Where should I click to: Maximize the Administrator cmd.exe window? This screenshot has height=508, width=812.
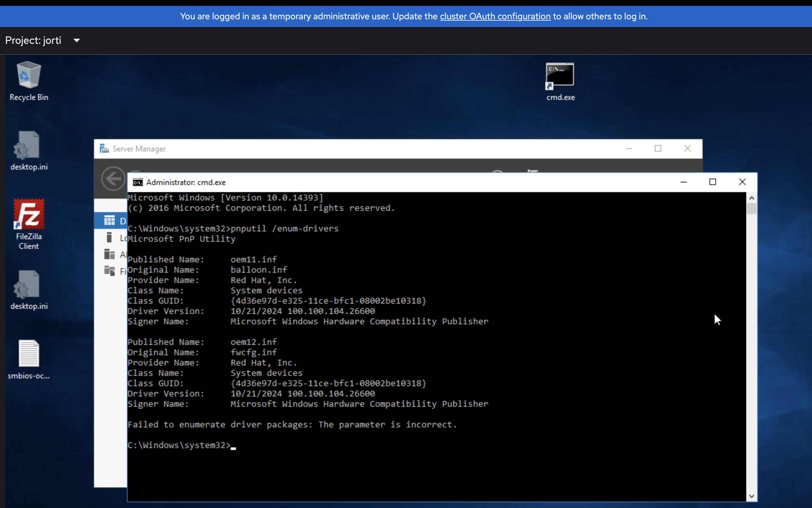tap(713, 182)
